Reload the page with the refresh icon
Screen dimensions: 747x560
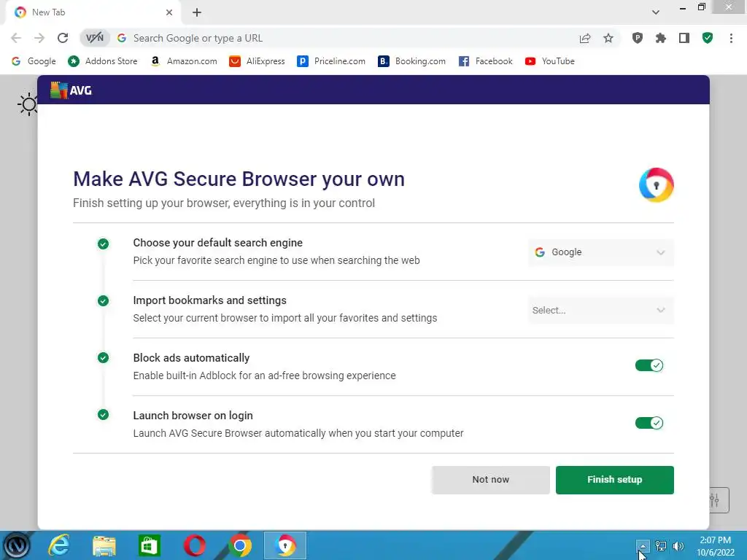(x=63, y=38)
